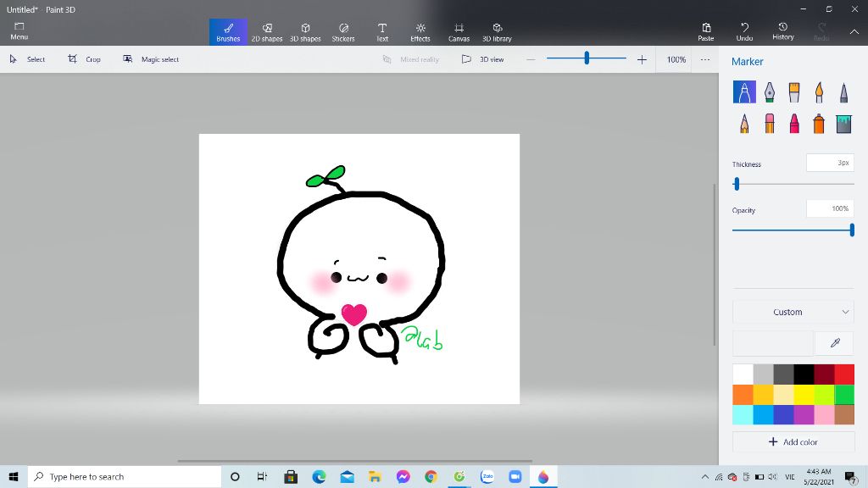
Task: Choose the indigo color swatch
Action: pyautogui.click(x=783, y=414)
